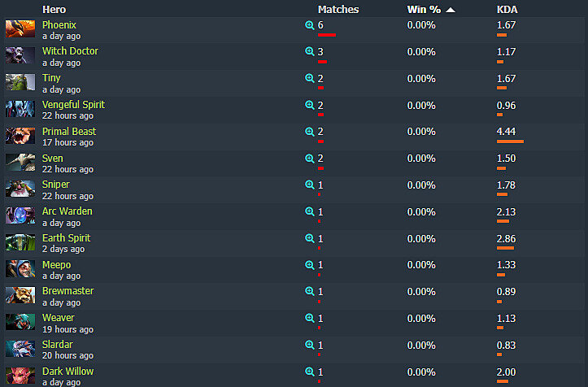588x387 pixels.
Task: Click the Tiny hero portrait
Action: (20, 82)
